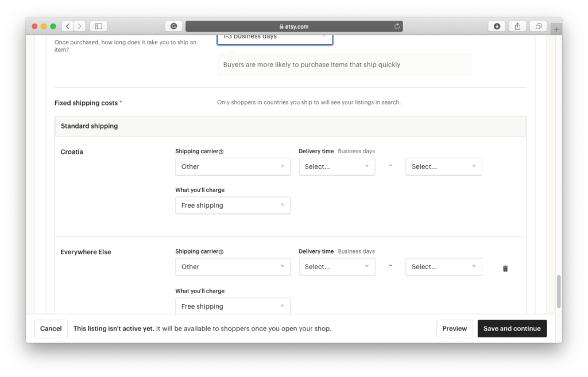Open Croatia maximum delivery time dropdown

(443, 166)
